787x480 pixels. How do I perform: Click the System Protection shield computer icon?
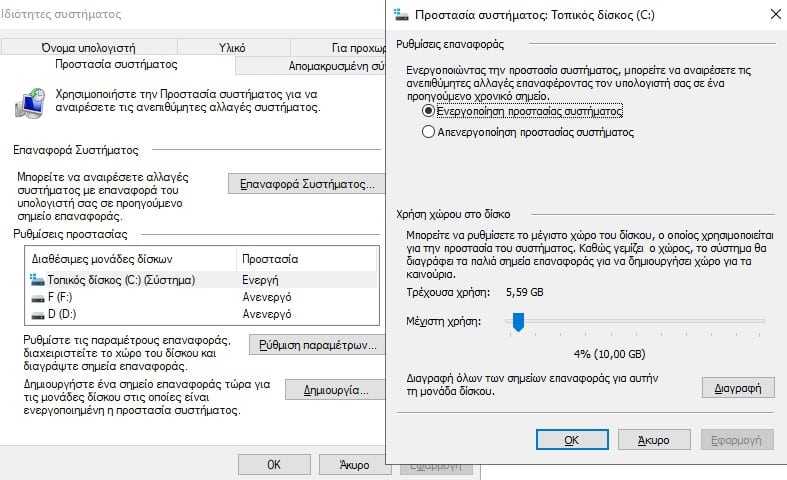[30, 102]
